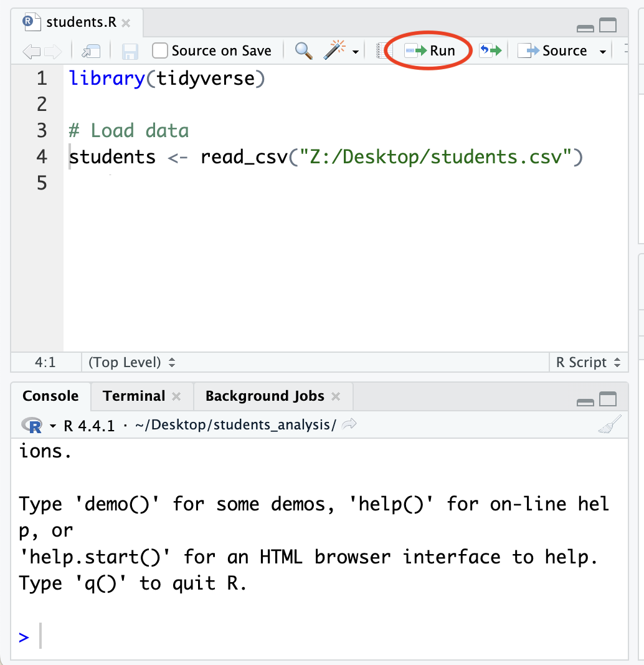Click the go back arrow in editor toolbar

click(x=31, y=51)
